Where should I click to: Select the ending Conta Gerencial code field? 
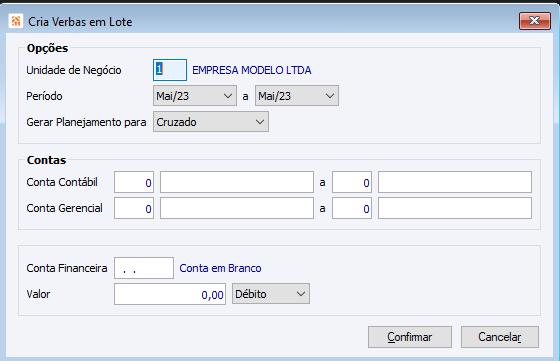point(352,208)
